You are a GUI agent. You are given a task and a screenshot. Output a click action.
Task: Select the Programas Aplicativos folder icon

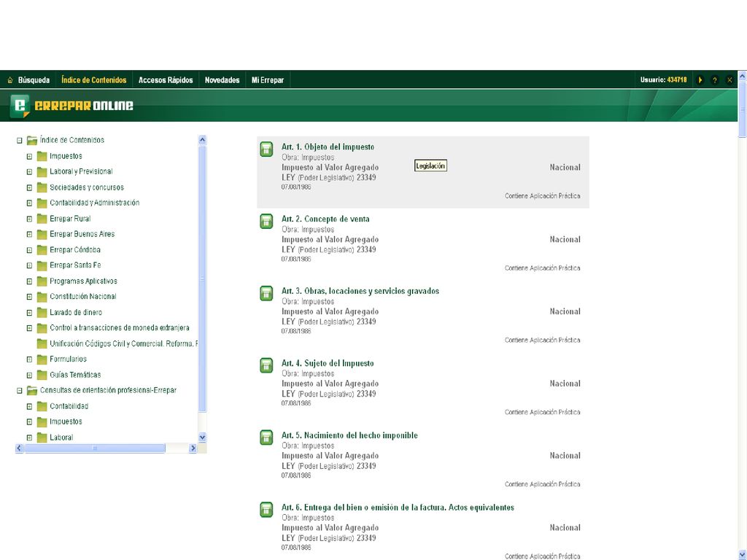coord(42,281)
